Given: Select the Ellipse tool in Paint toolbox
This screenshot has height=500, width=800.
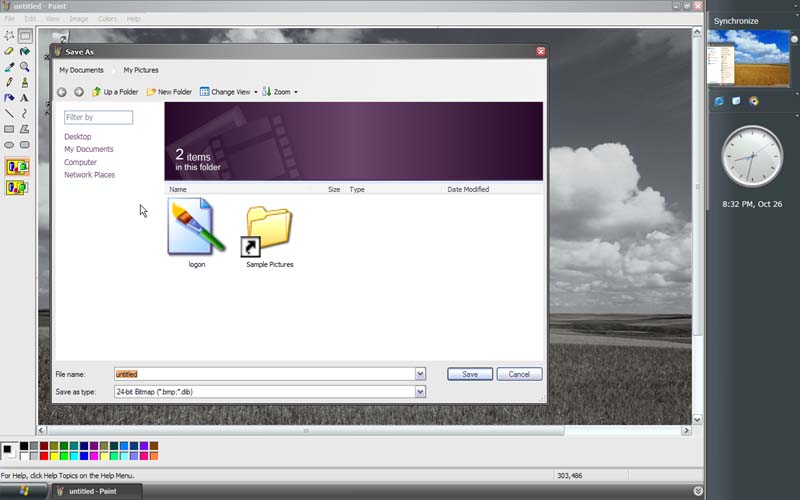Looking at the screenshot, I should [x=9, y=145].
